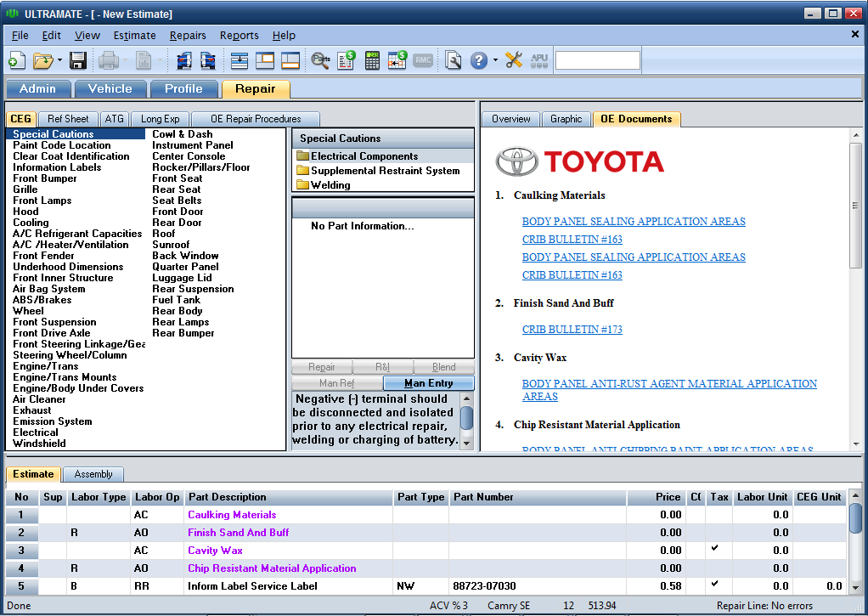Open the Estimate menu
The image size is (868, 616).
pyautogui.click(x=134, y=36)
